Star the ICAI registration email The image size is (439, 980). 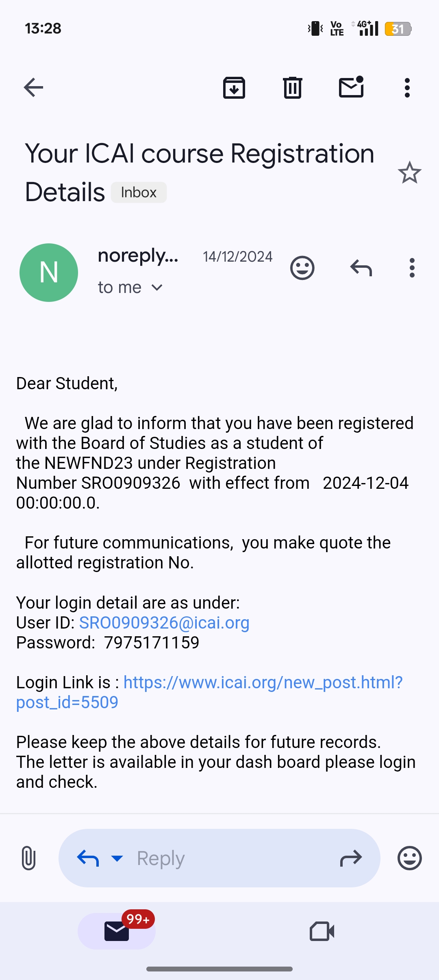click(x=409, y=173)
